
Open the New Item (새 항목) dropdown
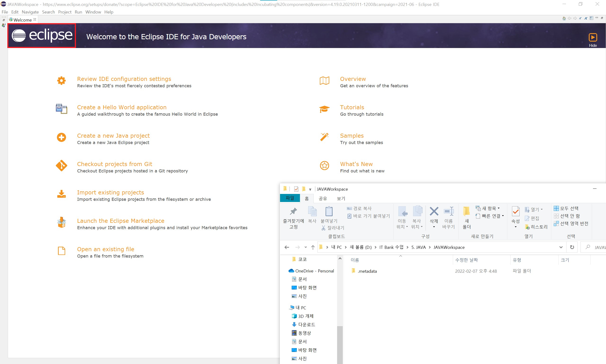point(490,209)
